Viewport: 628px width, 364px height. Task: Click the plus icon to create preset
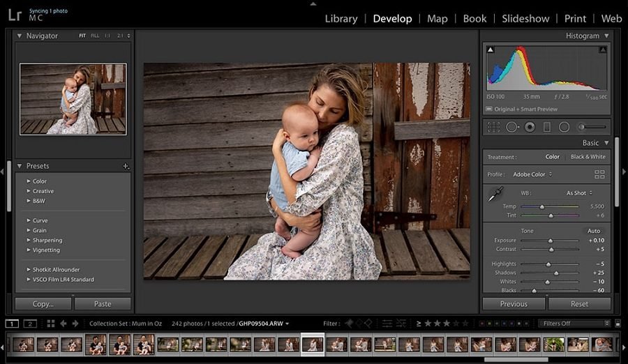click(x=126, y=167)
